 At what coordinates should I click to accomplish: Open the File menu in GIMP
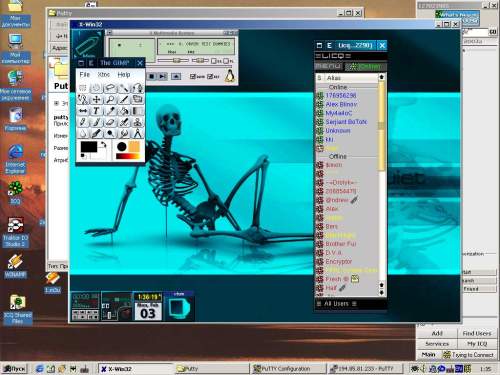pyautogui.click(x=84, y=75)
